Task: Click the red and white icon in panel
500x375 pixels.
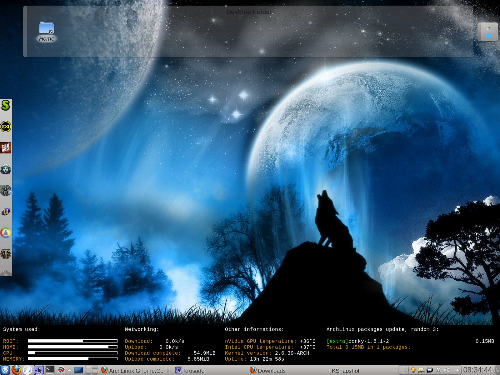Action: tap(61, 370)
